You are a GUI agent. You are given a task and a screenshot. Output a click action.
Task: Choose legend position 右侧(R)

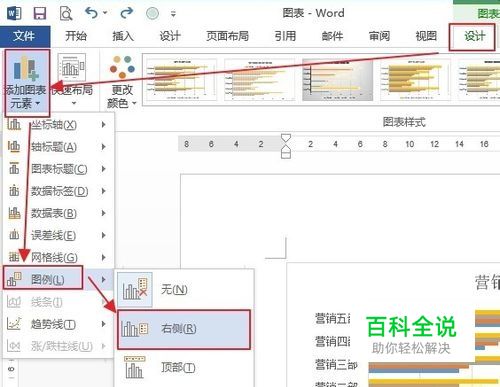tap(184, 329)
